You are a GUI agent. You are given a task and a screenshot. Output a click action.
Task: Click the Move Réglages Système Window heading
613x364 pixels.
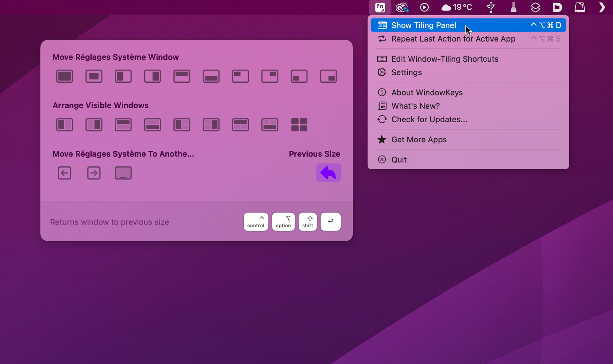(116, 57)
